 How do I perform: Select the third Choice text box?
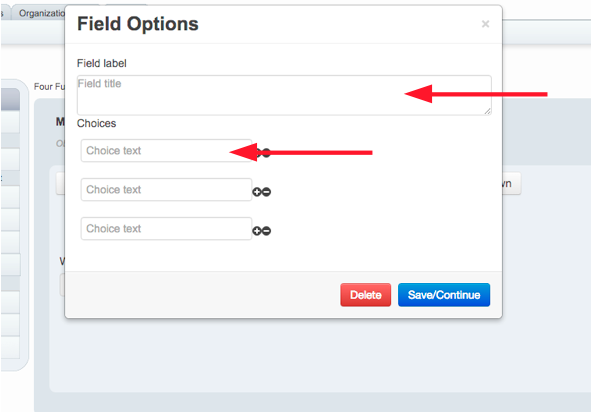[x=166, y=228]
